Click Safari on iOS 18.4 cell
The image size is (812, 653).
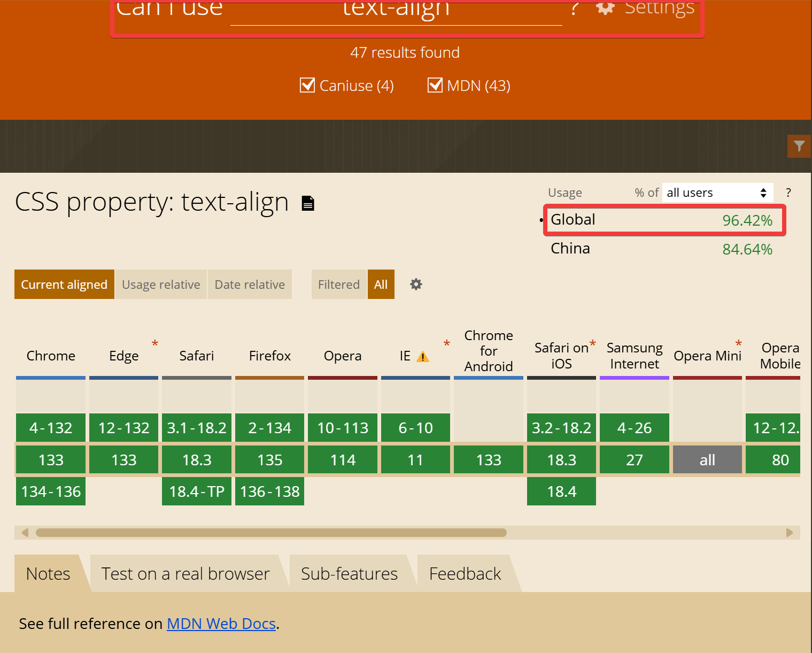click(561, 491)
